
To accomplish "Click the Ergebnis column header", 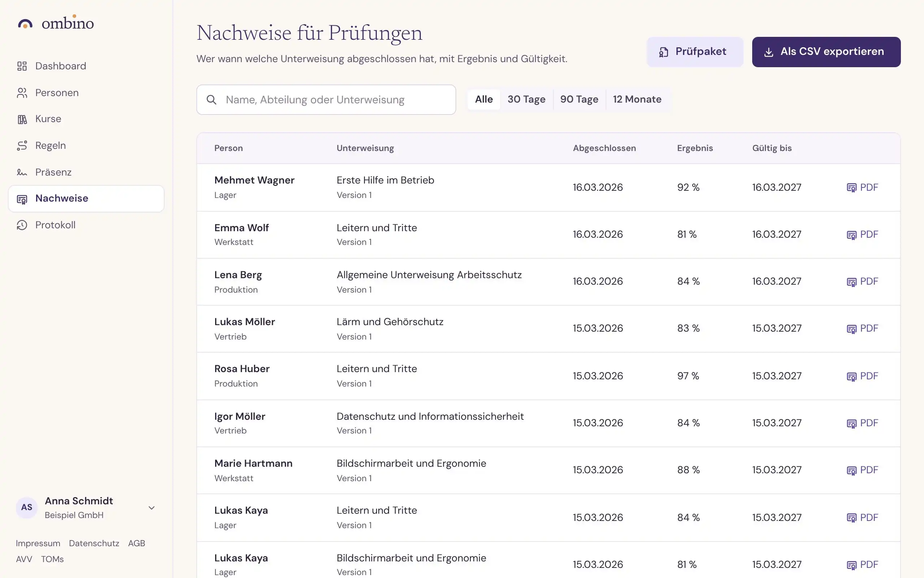I will [695, 148].
